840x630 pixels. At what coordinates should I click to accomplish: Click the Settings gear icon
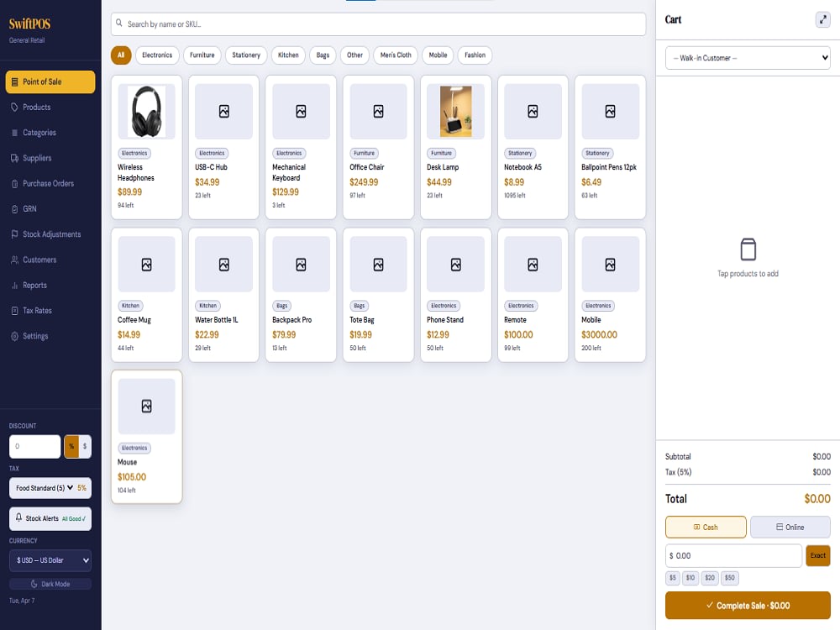pyautogui.click(x=14, y=337)
